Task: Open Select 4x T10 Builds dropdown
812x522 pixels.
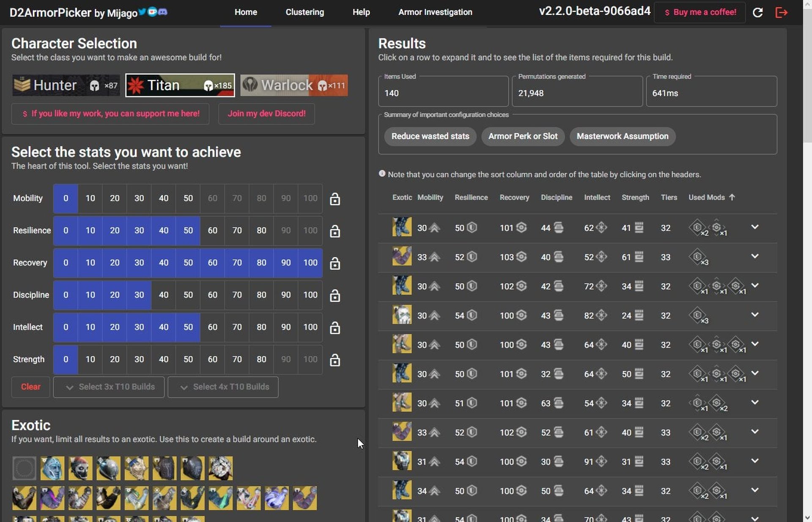Action: pyautogui.click(x=223, y=387)
